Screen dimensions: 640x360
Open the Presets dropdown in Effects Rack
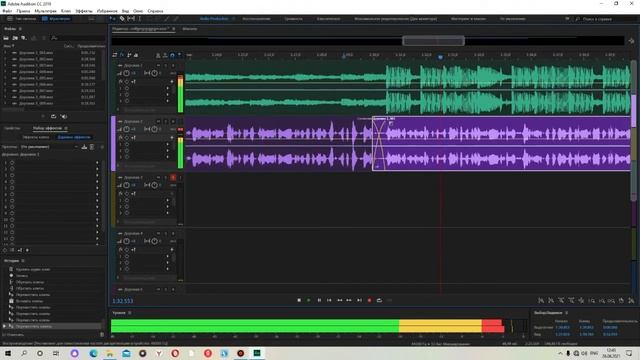pyautogui.click(x=48, y=147)
